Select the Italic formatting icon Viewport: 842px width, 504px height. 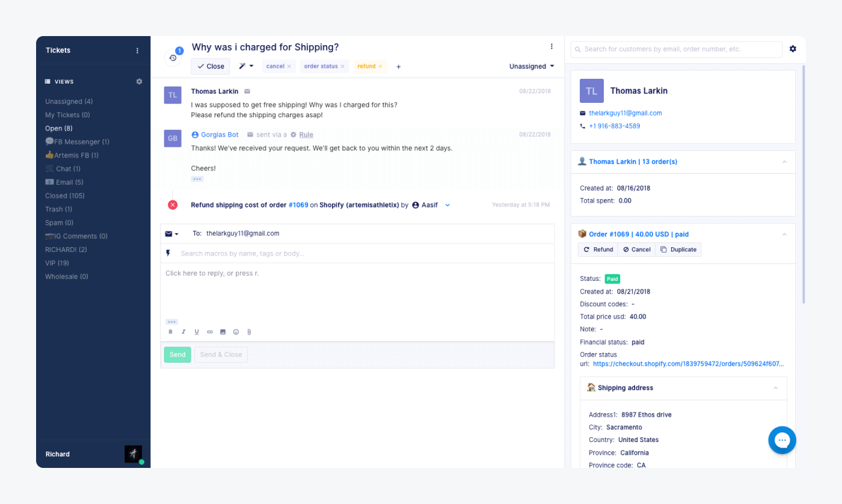pyautogui.click(x=183, y=331)
